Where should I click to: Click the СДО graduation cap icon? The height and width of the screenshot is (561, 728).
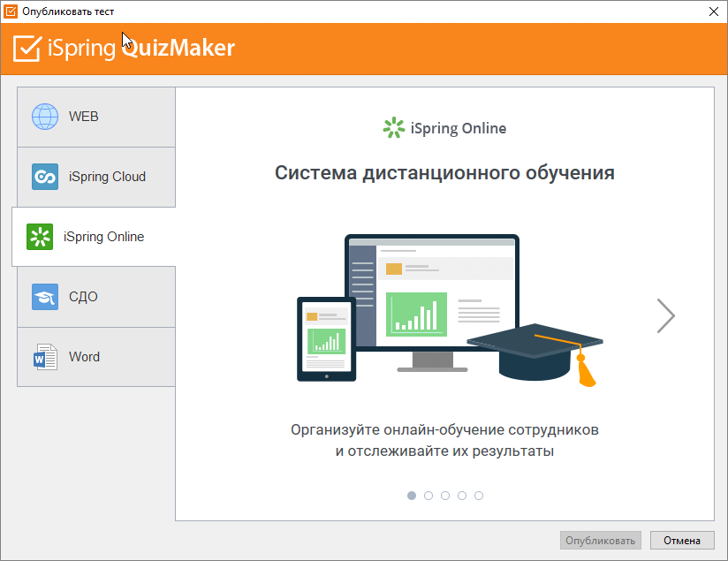point(45,297)
